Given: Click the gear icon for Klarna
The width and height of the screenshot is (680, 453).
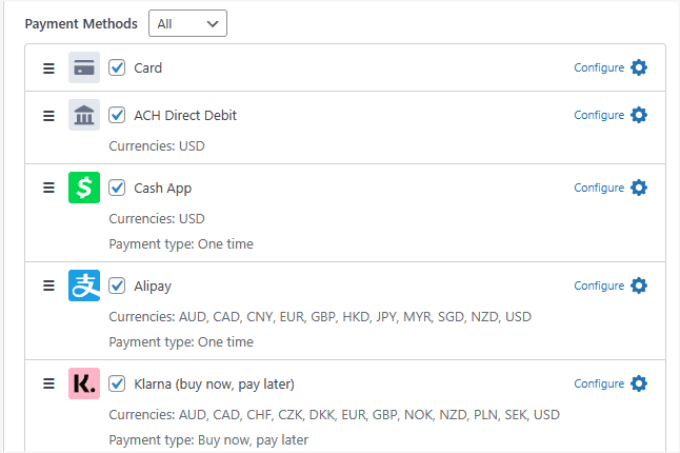Looking at the screenshot, I should [639, 384].
